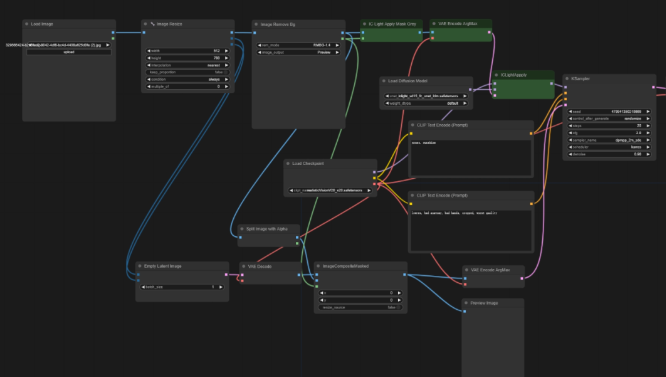
Task: Click the upload button in Load Image
Action: pos(69,52)
